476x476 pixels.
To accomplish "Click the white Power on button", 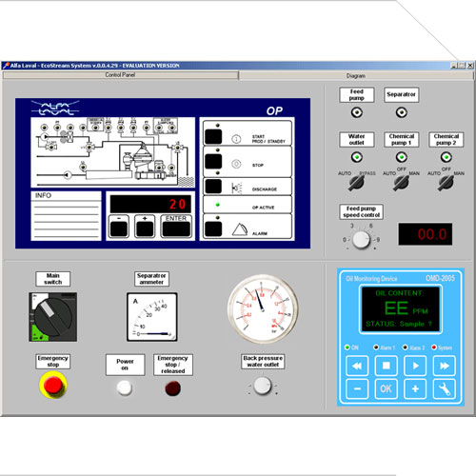I will 125,387.
